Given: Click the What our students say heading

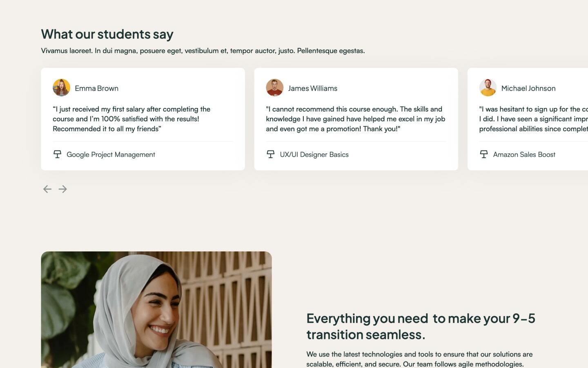Looking at the screenshot, I should [107, 34].
